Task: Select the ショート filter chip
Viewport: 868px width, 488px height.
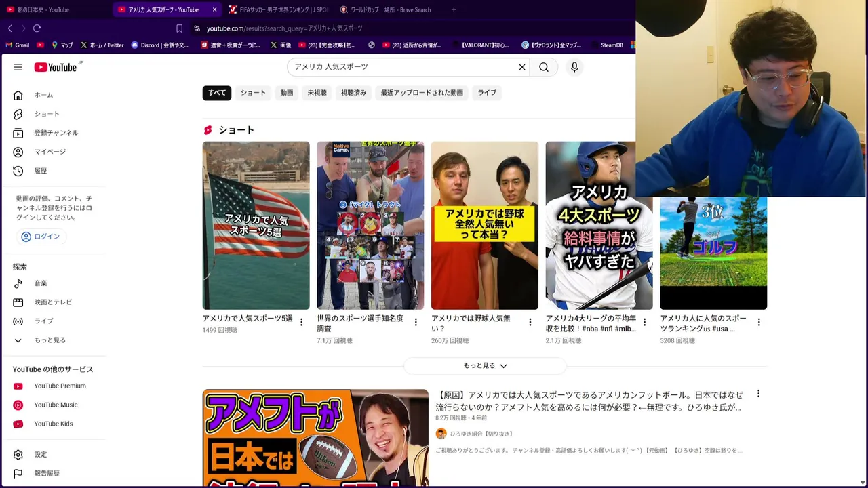Action: pyautogui.click(x=253, y=93)
